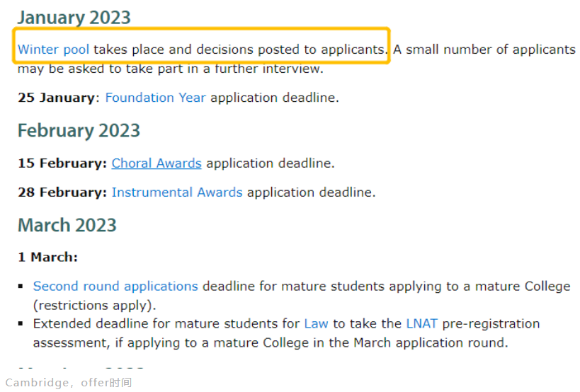The image size is (580, 392).
Task: Open the Second round applications link
Action: pos(115,287)
